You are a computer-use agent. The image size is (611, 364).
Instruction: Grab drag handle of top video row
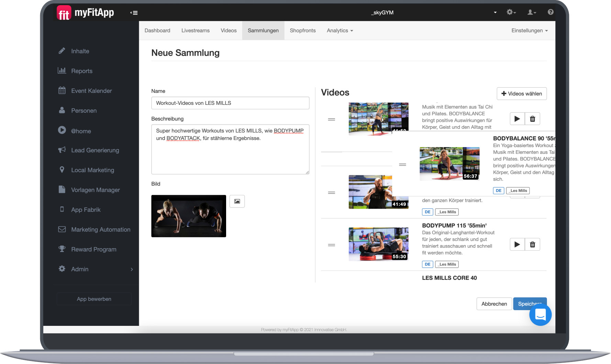pyautogui.click(x=331, y=119)
